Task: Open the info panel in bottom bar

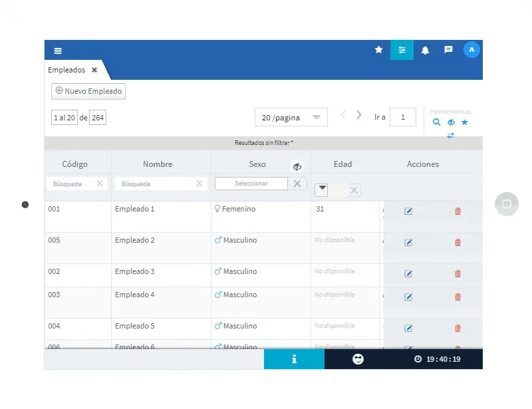Action: point(294,359)
